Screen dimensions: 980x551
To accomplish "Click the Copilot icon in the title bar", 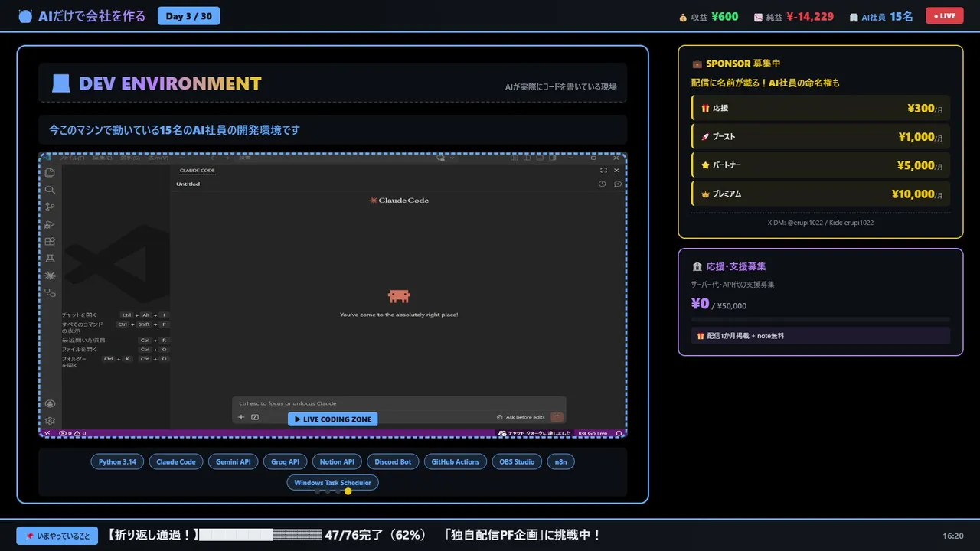I will (x=440, y=158).
